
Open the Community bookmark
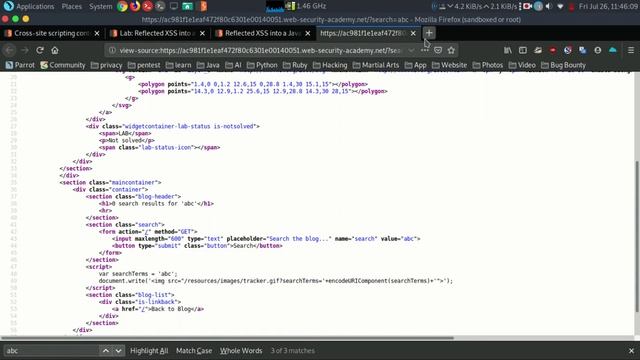point(63,65)
